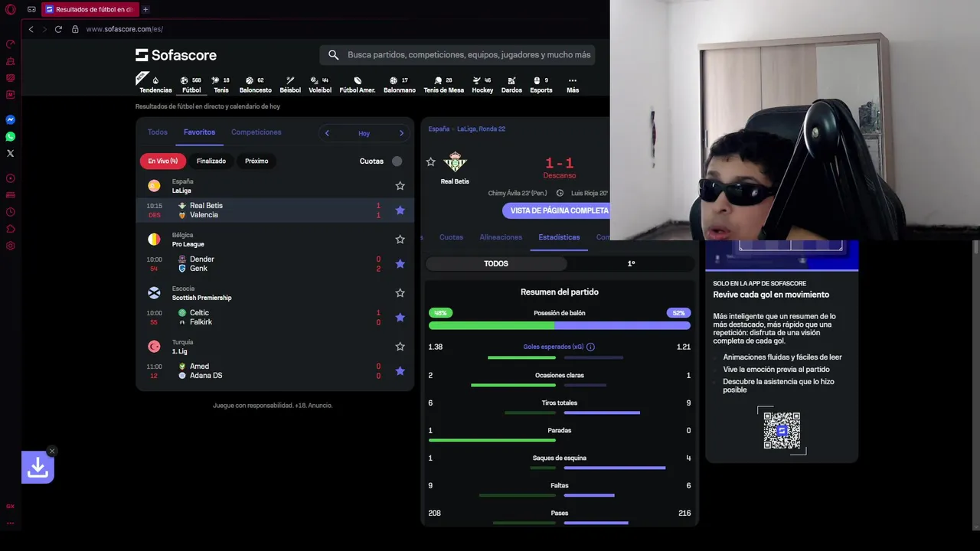Select TODOS stats period
The height and width of the screenshot is (551, 980).
click(496, 263)
